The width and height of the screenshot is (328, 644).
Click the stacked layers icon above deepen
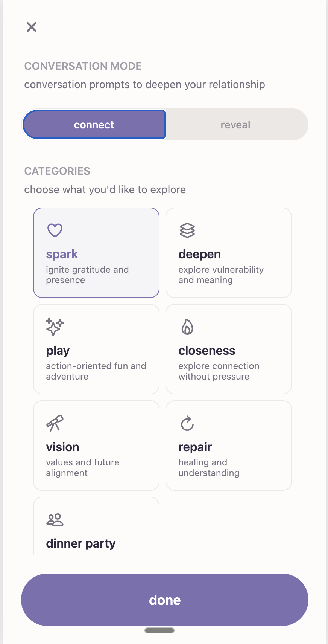pyautogui.click(x=187, y=230)
